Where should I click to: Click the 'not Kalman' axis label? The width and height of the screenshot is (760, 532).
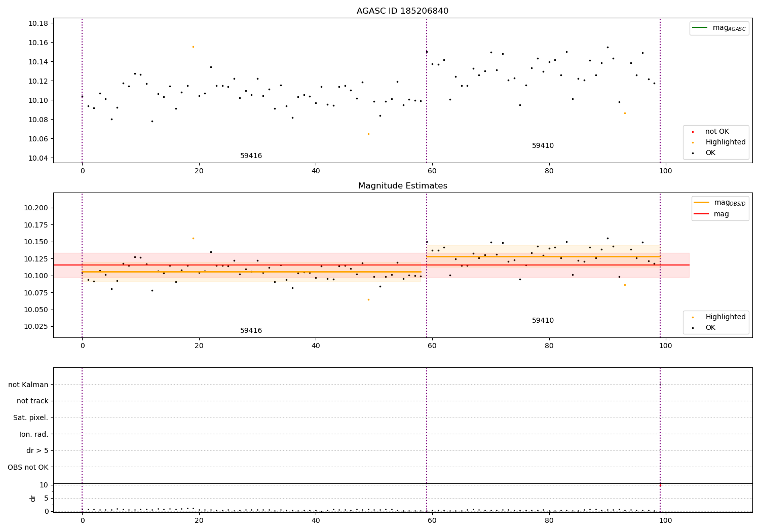[x=28, y=385]
